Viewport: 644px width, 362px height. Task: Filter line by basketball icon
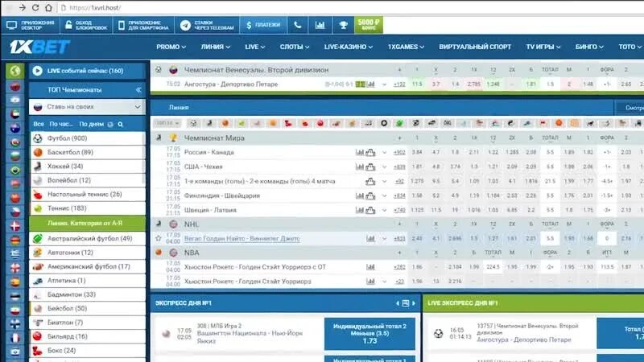pyautogui.click(x=225, y=123)
